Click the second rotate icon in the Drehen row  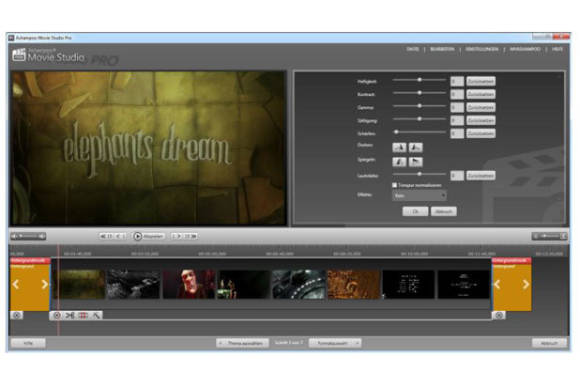(415, 148)
